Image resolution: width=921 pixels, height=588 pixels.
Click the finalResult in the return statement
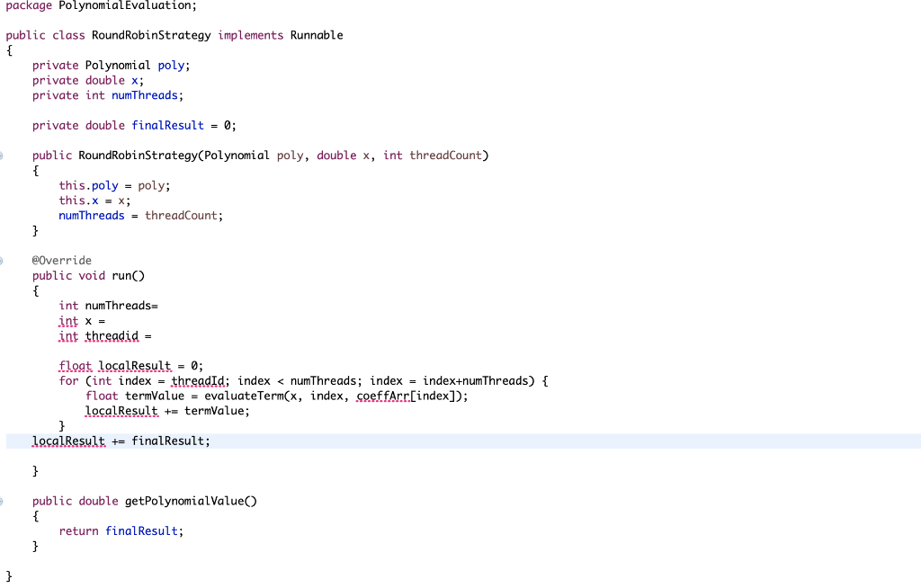[x=141, y=530]
